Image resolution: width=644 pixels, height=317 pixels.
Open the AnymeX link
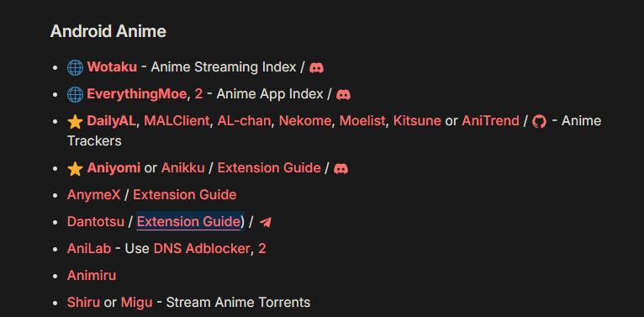click(x=93, y=194)
